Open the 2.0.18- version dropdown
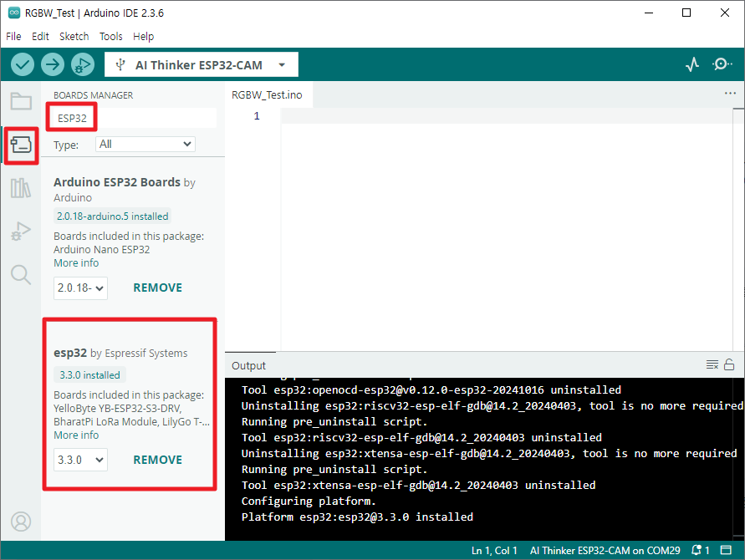 coord(80,288)
